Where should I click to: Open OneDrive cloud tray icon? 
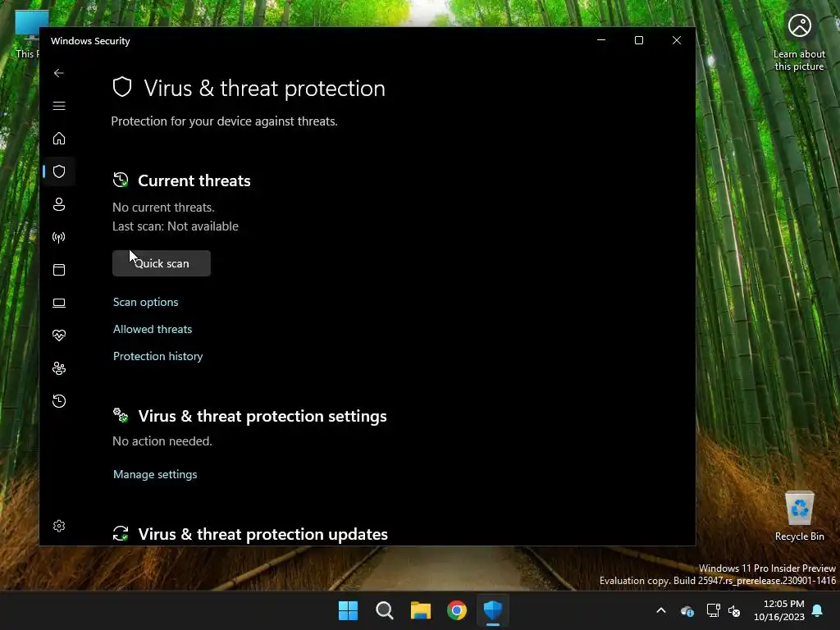tap(687, 610)
